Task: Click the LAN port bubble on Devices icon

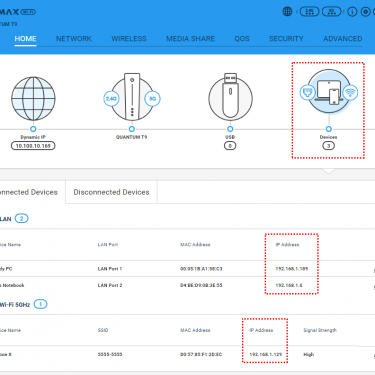Action: click(307, 92)
